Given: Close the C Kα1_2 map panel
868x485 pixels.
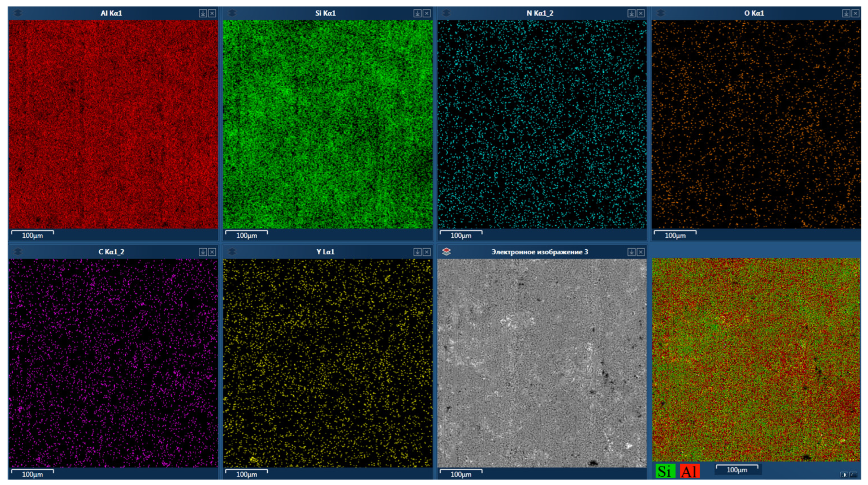Looking at the screenshot, I should (212, 252).
